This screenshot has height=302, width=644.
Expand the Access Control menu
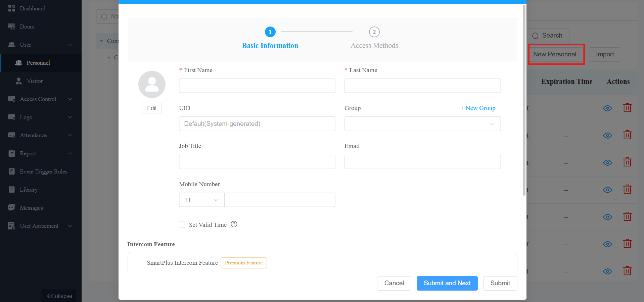click(x=41, y=99)
